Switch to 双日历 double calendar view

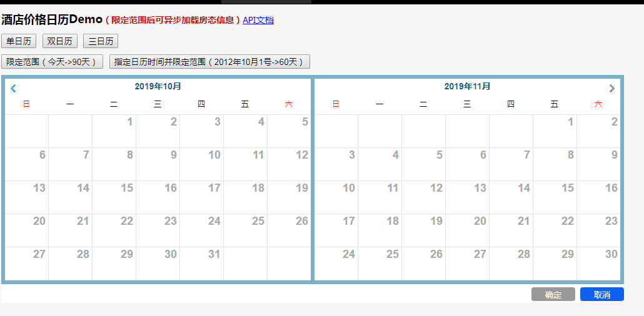(x=60, y=41)
